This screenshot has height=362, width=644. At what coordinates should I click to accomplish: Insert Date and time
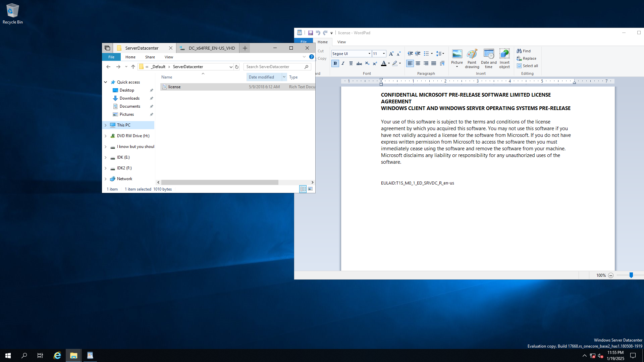[x=489, y=59]
